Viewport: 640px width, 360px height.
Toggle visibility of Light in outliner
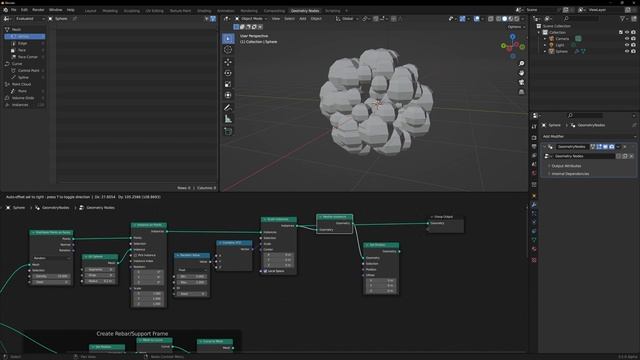[627, 45]
